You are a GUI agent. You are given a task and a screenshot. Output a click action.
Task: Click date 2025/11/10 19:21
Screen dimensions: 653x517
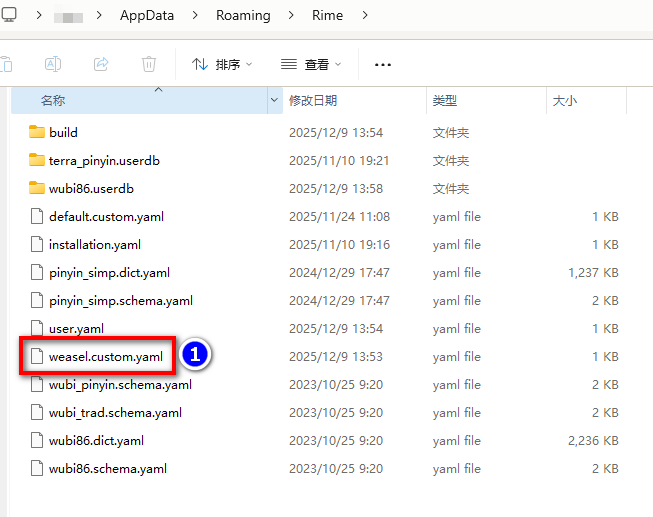pyautogui.click(x=339, y=161)
